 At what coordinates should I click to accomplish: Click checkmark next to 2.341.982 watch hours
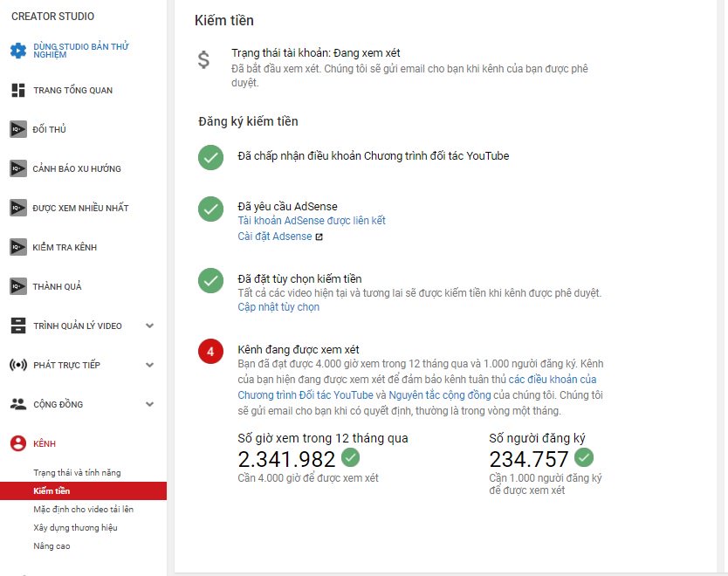351,457
